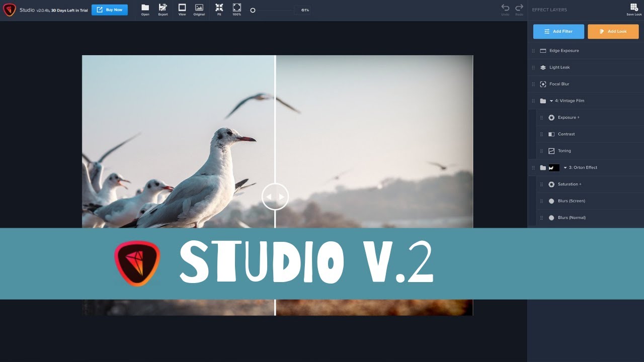
Task: Click the Toning curve icon
Action: pyautogui.click(x=551, y=151)
